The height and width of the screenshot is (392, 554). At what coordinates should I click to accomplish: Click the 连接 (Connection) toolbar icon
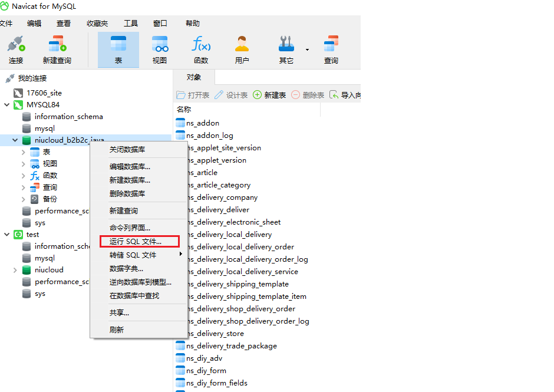(x=16, y=50)
